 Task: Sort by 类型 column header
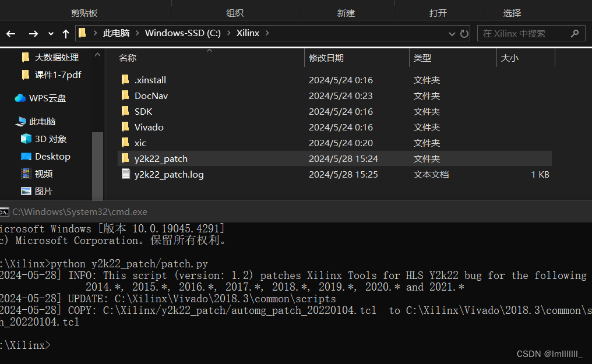pyautogui.click(x=422, y=58)
